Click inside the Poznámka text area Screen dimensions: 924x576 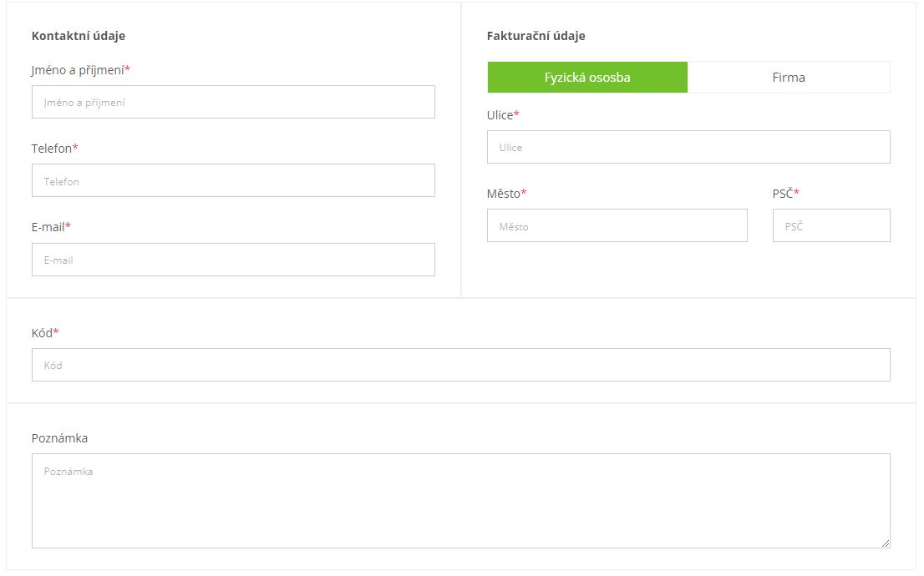click(x=461, y=501)
